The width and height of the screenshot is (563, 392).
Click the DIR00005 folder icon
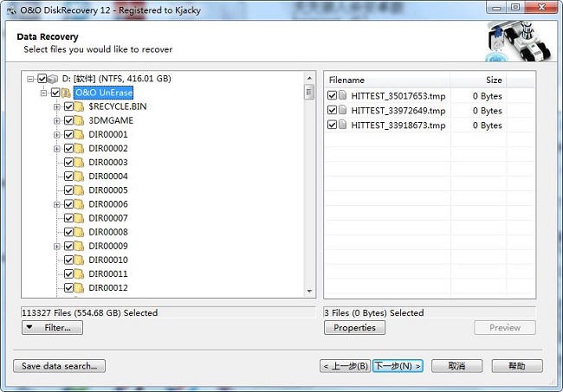pos(79,190)
